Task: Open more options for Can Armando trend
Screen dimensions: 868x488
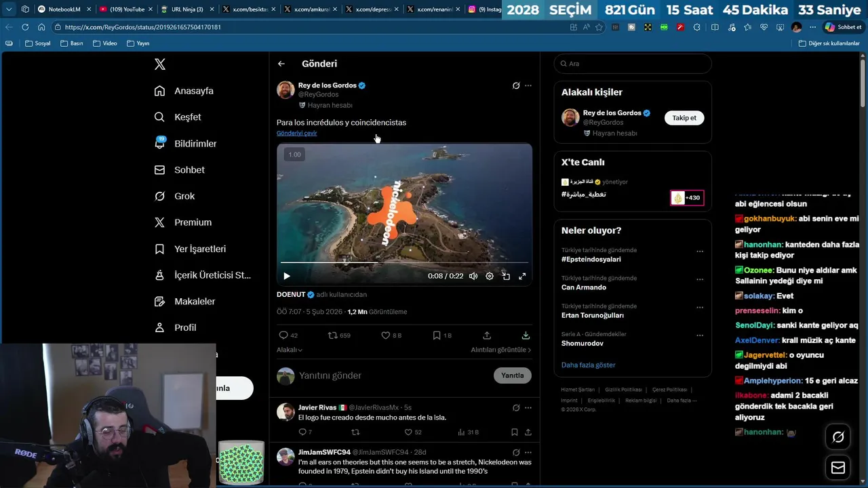Action: click(700, 279)
